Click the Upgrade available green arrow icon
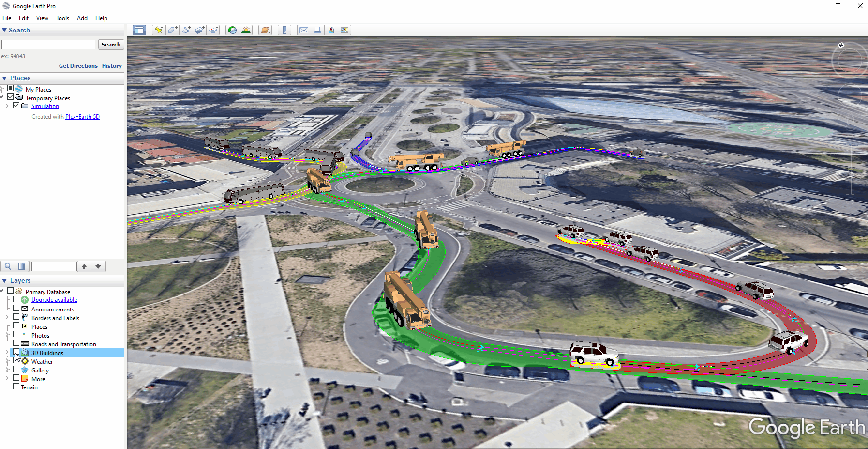 pyautogui.click(x=25, y=300)
